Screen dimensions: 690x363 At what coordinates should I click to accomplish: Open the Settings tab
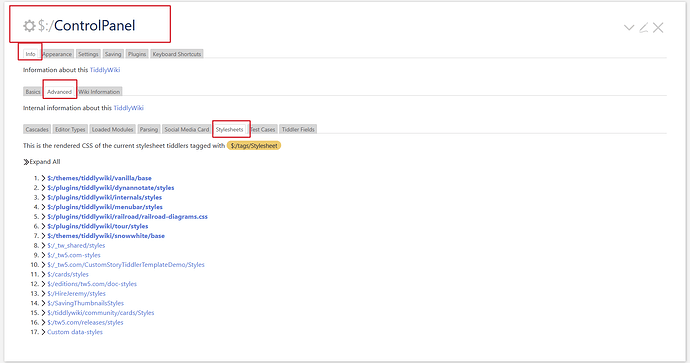(88, 54)
